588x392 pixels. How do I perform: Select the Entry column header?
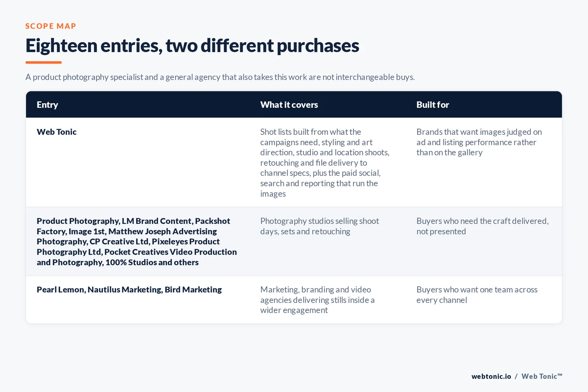point(47,105)
